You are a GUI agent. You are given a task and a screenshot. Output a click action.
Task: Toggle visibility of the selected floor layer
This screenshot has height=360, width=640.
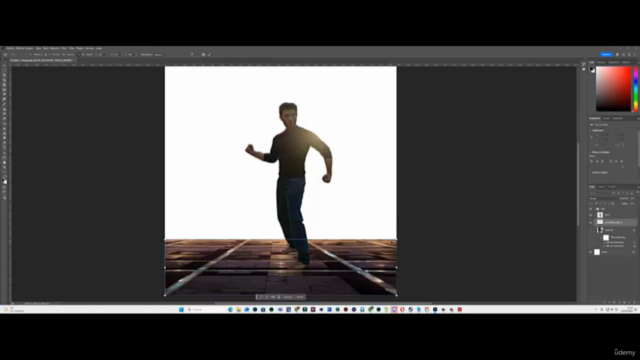591,222
